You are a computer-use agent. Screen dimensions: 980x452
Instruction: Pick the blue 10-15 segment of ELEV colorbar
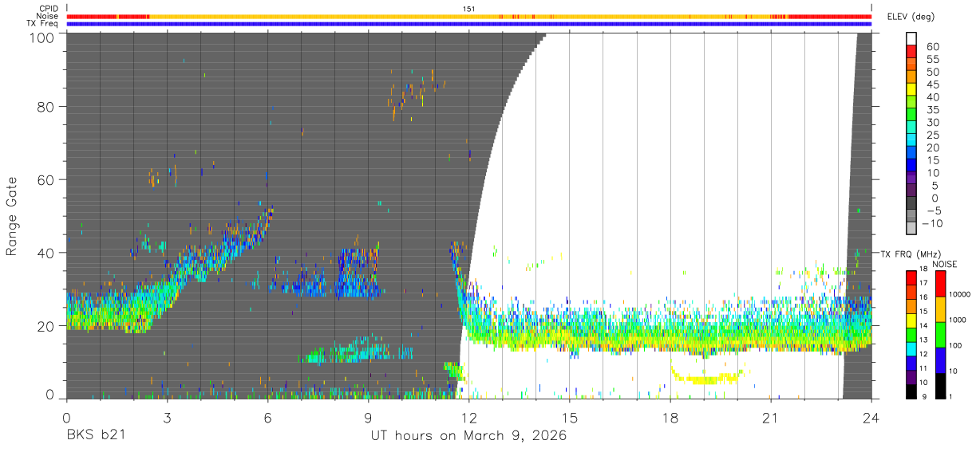click(x=912, y=167)
